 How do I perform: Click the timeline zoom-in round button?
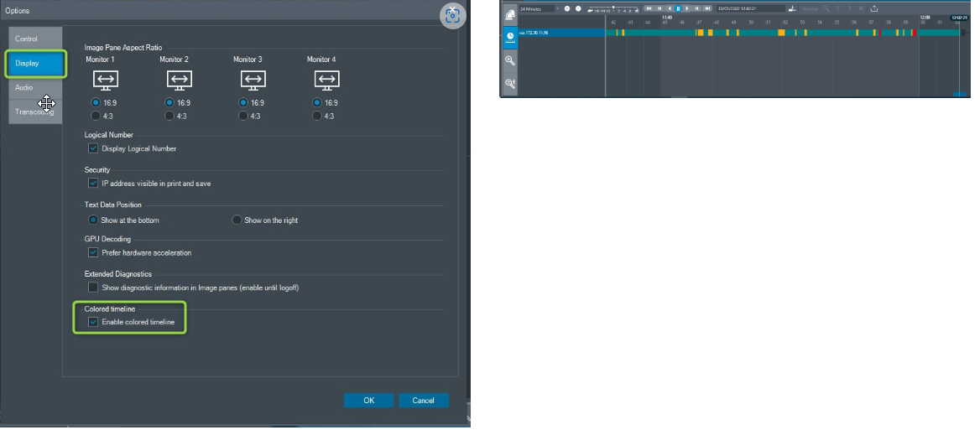[567, 8]
